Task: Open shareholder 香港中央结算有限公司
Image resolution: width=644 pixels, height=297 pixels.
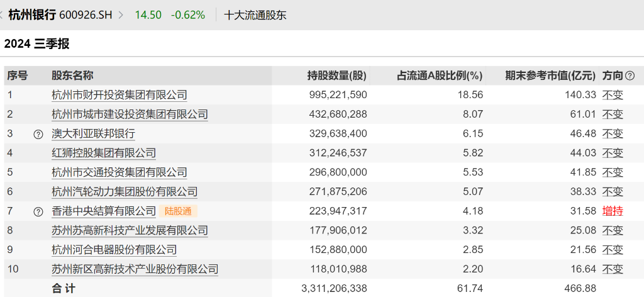Action: (104, 211)
